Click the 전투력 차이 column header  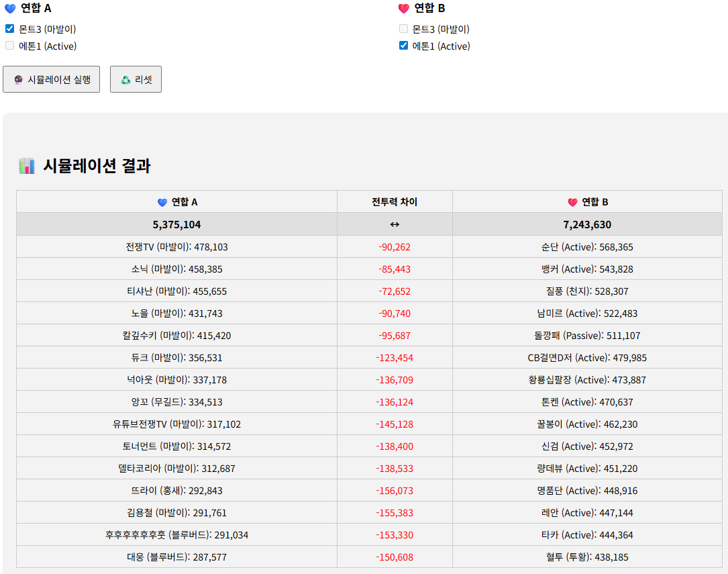[395, 202]
